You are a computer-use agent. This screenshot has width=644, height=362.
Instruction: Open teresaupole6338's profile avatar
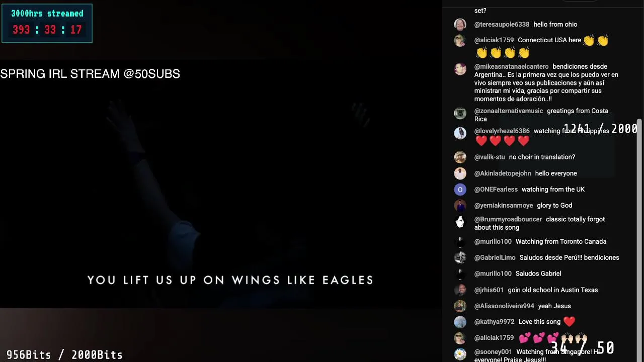point(460,24)
